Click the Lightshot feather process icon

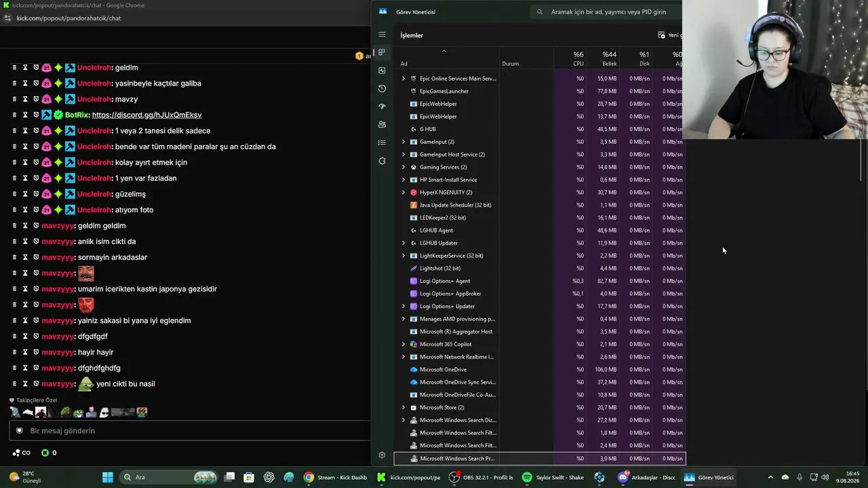pyautogui.click(x=414, y=268)
